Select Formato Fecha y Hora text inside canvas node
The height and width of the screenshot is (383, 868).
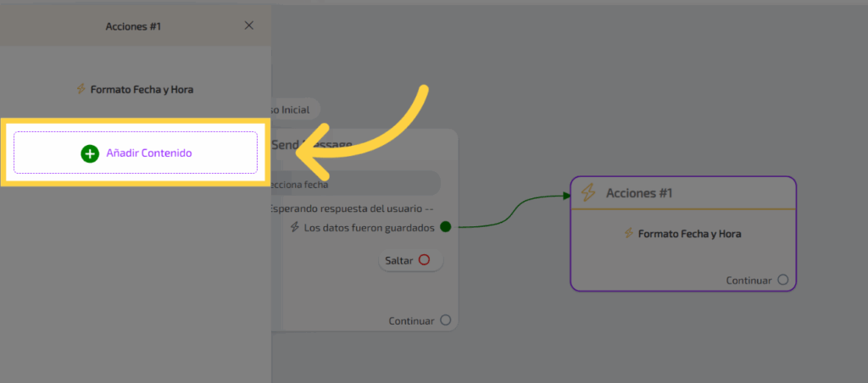point(689,233)
